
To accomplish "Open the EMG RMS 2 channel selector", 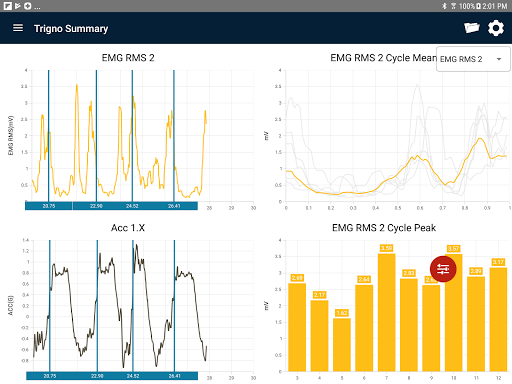I will 473,59.
